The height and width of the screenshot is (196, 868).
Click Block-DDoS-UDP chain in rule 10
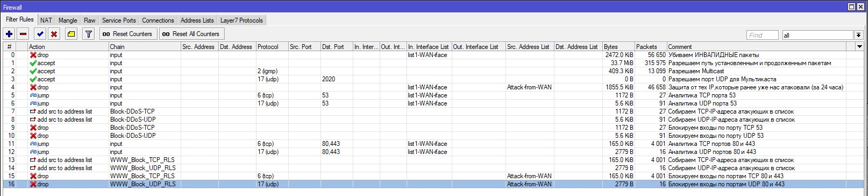(x=133, y=136)
